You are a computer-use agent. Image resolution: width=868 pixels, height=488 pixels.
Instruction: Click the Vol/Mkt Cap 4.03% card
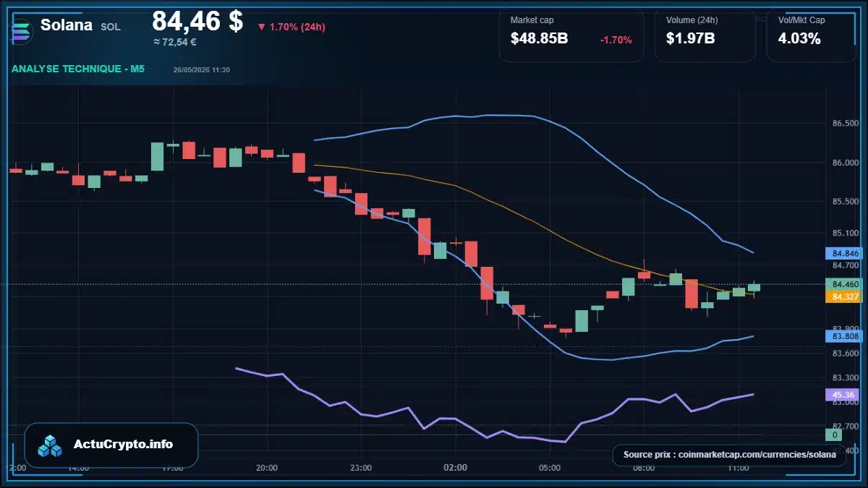[x=811, y=35]
